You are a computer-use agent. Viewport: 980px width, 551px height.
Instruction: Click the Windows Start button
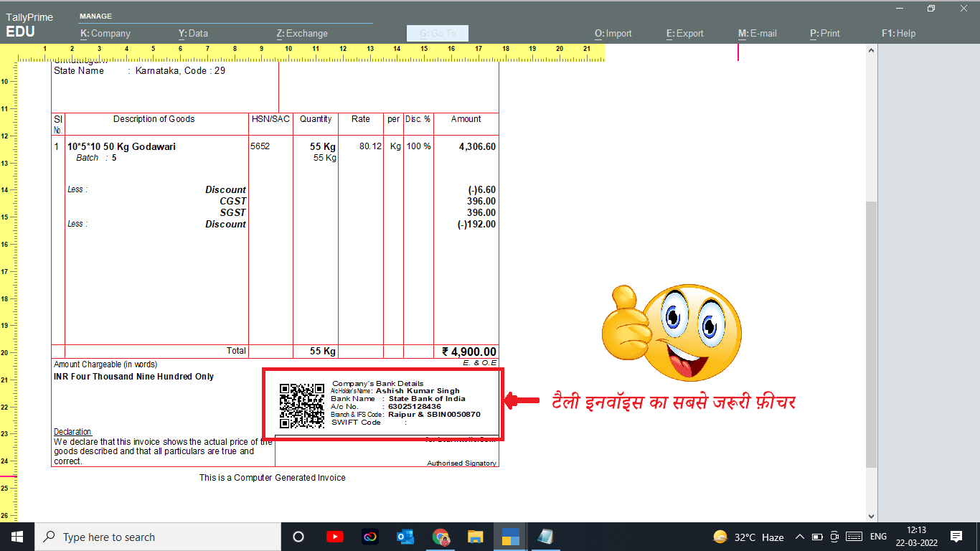[x=16, y=536]
